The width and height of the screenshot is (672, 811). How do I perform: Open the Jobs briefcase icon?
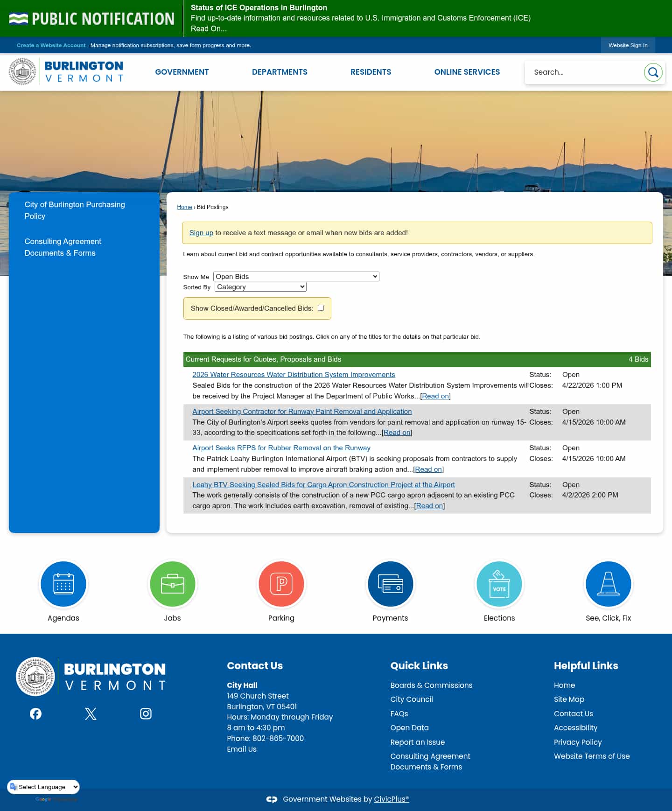tap(172, 584)
